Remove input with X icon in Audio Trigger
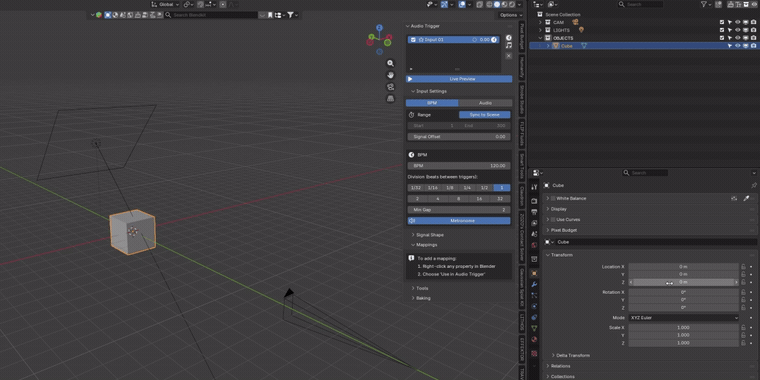This screenshot has height=380, width=760. click(508, 56)
